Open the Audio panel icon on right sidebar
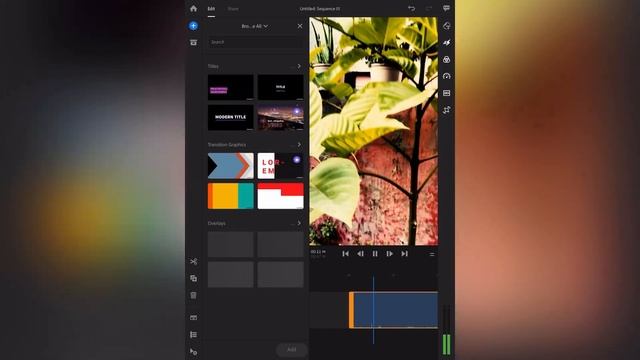The image size is (640, 360). [447, 93]
